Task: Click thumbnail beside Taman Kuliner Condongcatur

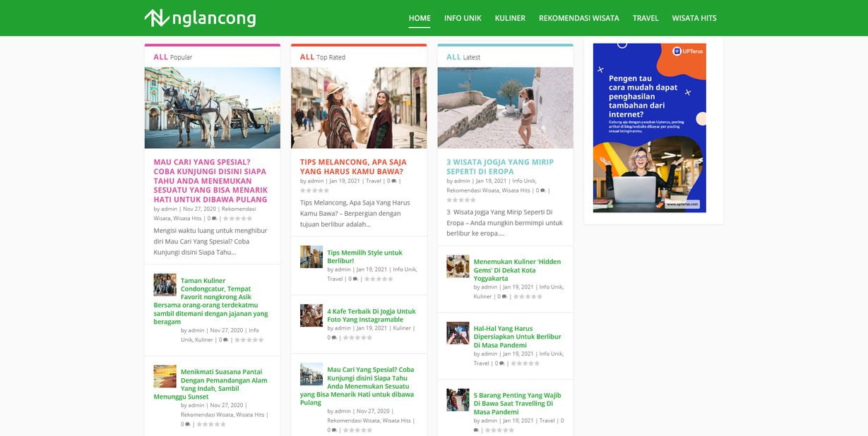Action: pyautogui.click(x=165, y=285)
